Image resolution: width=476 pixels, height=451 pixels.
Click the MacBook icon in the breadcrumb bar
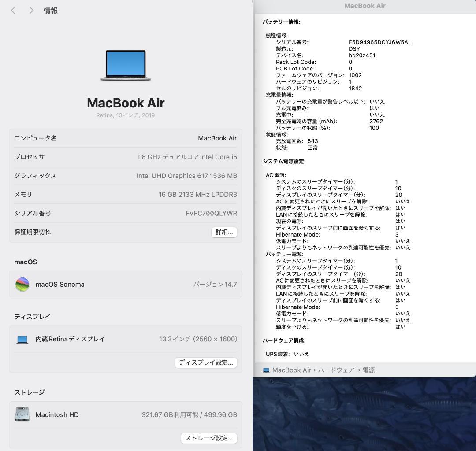point(266,370)
